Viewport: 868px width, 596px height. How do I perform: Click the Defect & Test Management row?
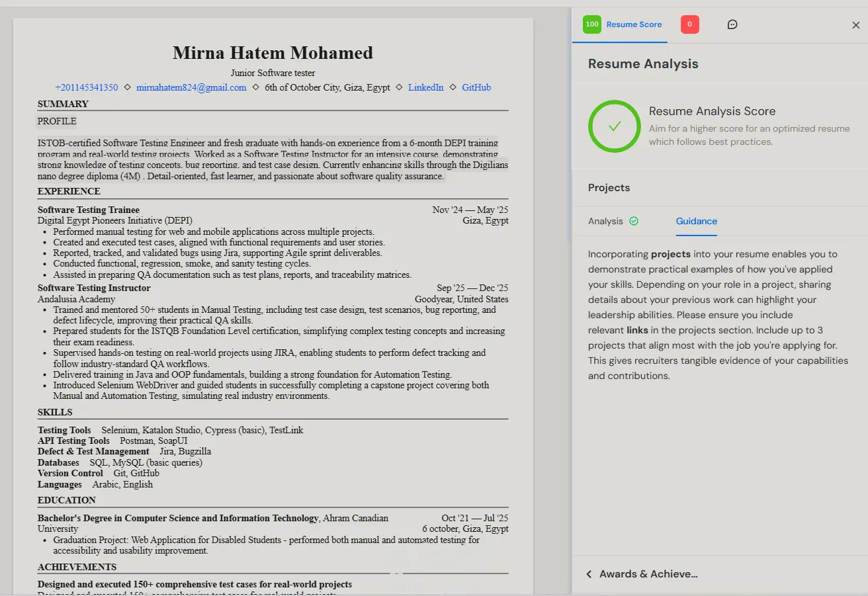pos(124,451)
